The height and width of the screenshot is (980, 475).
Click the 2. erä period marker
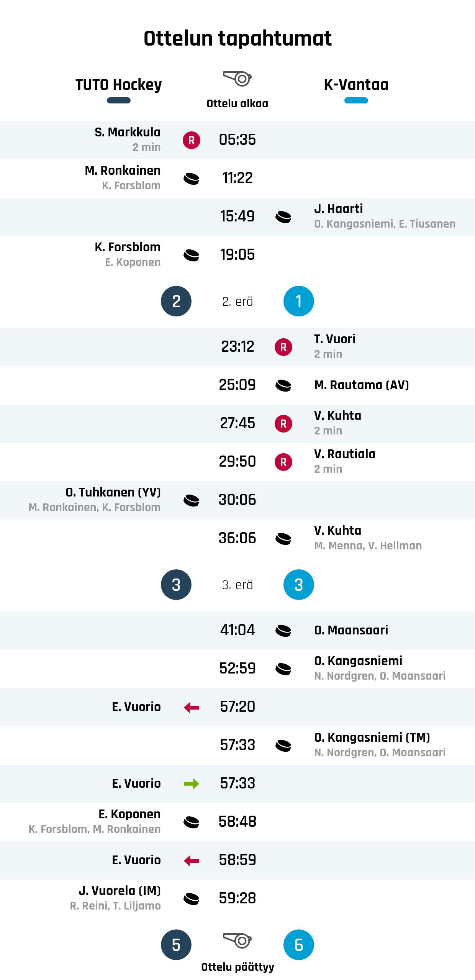[x=237, y=302]
